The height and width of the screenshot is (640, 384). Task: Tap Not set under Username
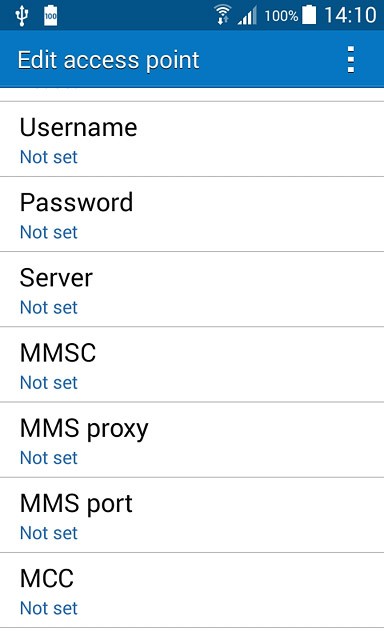[49, 157]
